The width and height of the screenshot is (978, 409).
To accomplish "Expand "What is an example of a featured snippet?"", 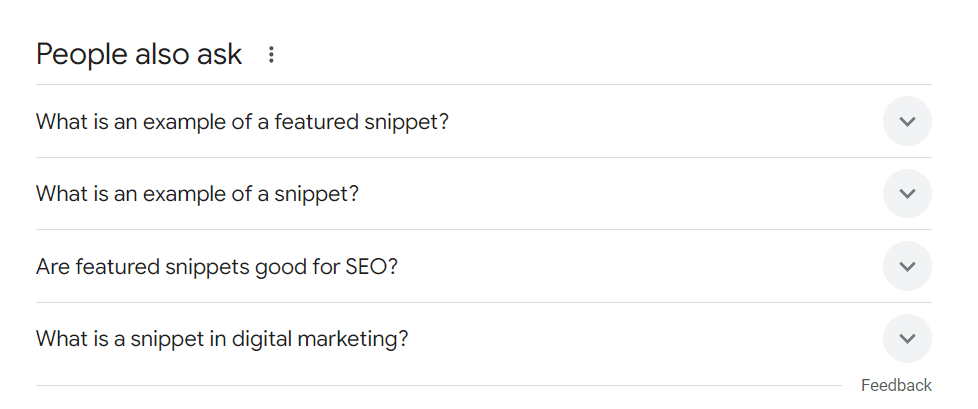I will 484,122.
